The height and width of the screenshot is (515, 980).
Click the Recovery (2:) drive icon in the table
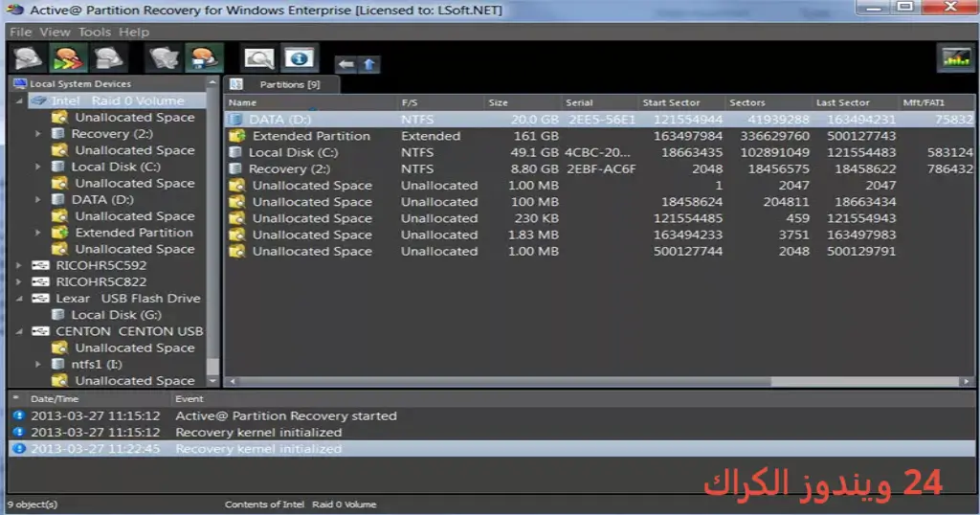pyautogui.click(x=235, y=168)
